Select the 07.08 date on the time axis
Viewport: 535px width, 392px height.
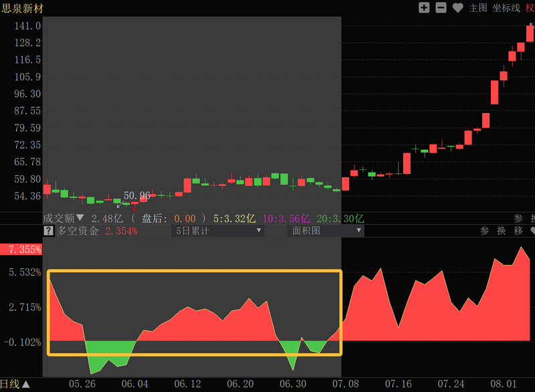coord(346,384)
